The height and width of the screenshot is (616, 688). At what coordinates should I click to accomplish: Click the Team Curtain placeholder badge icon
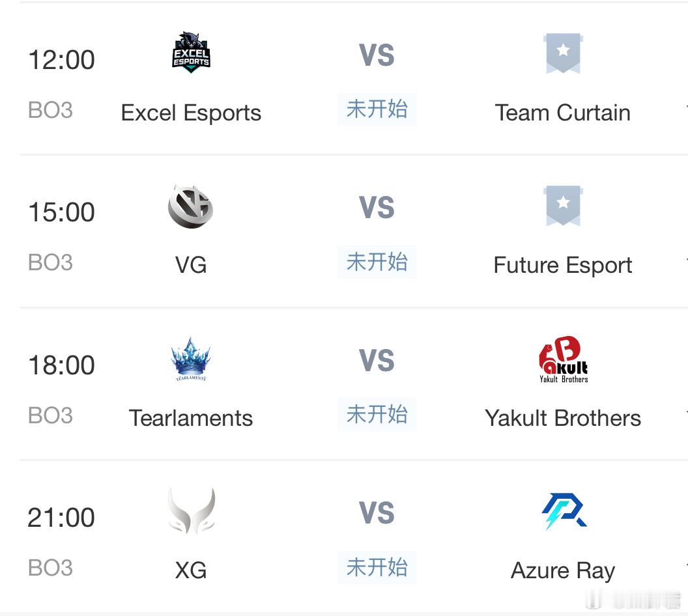(x=563, y=53)
